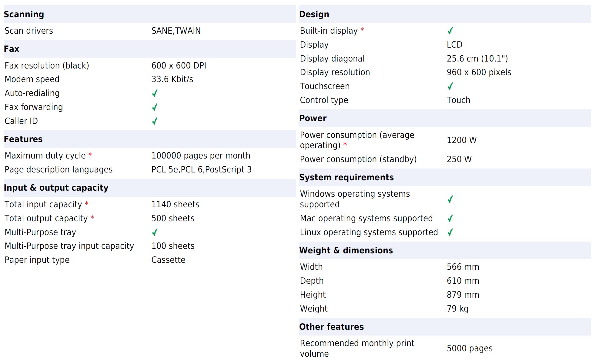Click the Weight & dimensions header
The height and width of the screenshot is (364, 596).
click(346, 251)
